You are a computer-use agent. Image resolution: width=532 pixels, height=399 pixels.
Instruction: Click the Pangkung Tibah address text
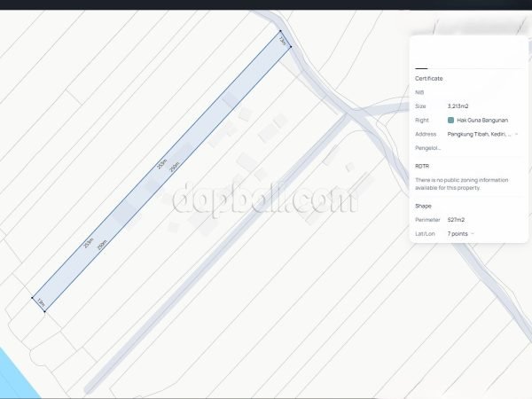tap(479, 134)
